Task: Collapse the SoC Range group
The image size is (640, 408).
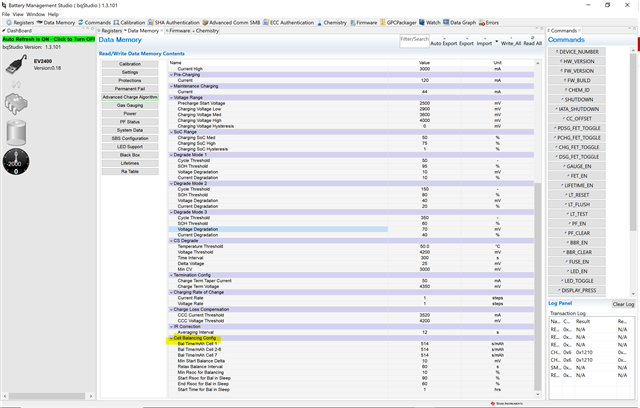Action: 171,132
